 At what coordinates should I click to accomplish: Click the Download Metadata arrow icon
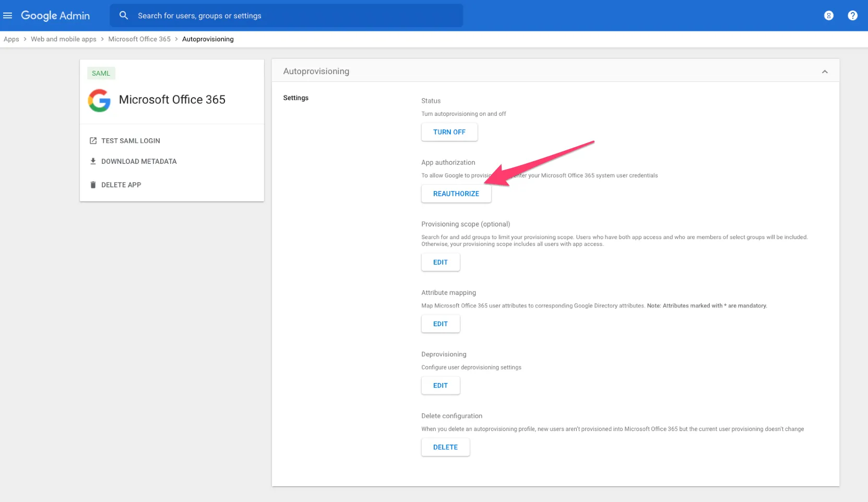93,161
